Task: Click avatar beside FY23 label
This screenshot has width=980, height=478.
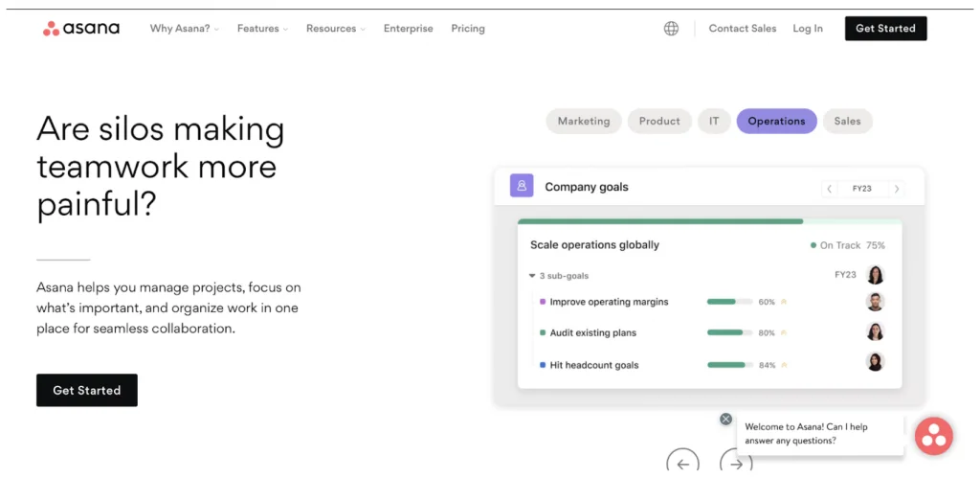Action: point(875,275)
